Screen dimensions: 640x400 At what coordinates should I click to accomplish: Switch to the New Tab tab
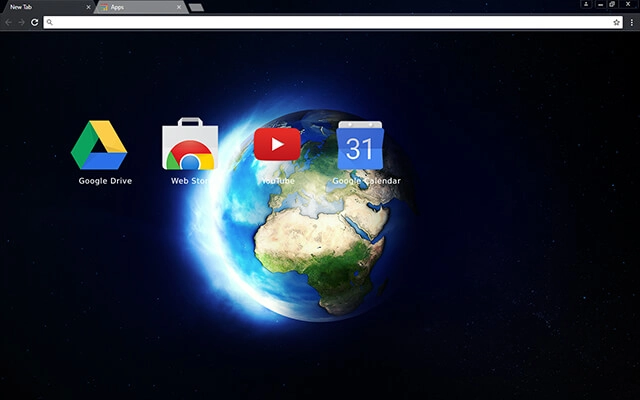point(47,7)
